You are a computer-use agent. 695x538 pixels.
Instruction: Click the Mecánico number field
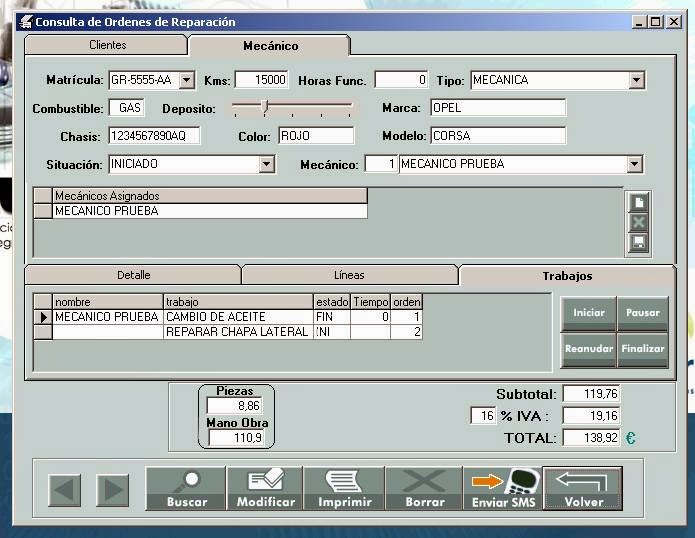381,164
